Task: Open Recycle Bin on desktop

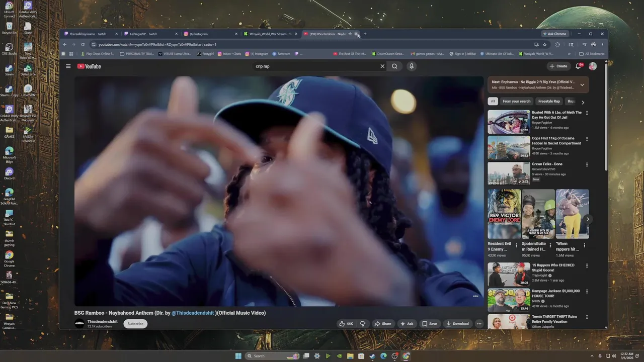Action: 9,28
